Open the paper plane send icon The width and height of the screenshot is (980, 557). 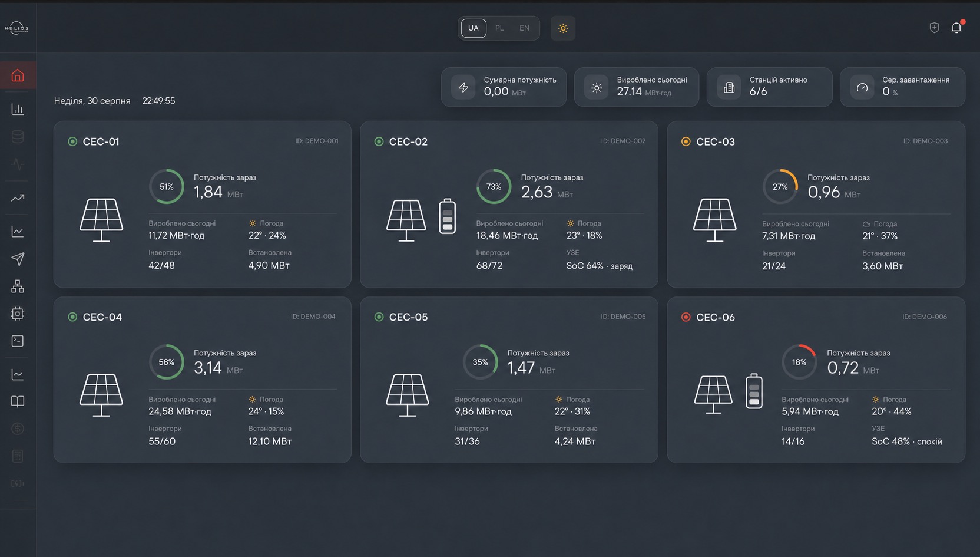(x=18, y=259)
